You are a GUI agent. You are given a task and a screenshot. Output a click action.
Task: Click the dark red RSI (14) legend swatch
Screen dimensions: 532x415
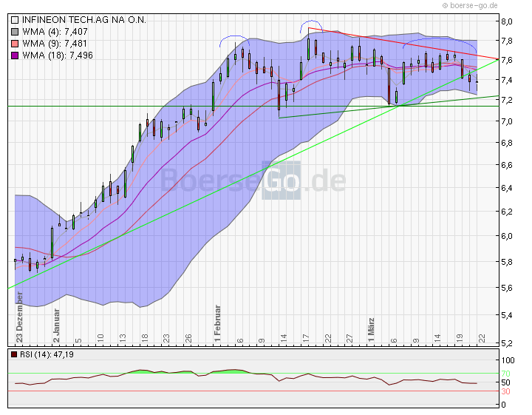pos(14,354)
